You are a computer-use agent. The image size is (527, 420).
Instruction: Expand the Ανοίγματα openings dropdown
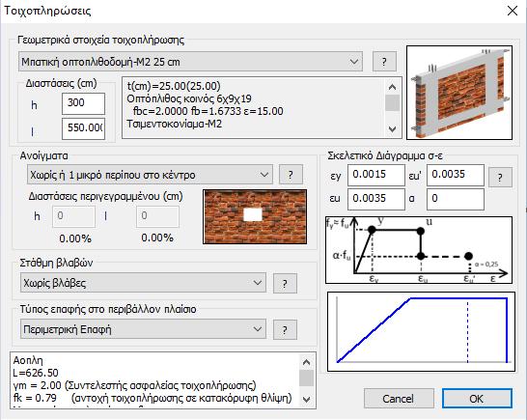(150, 175)
